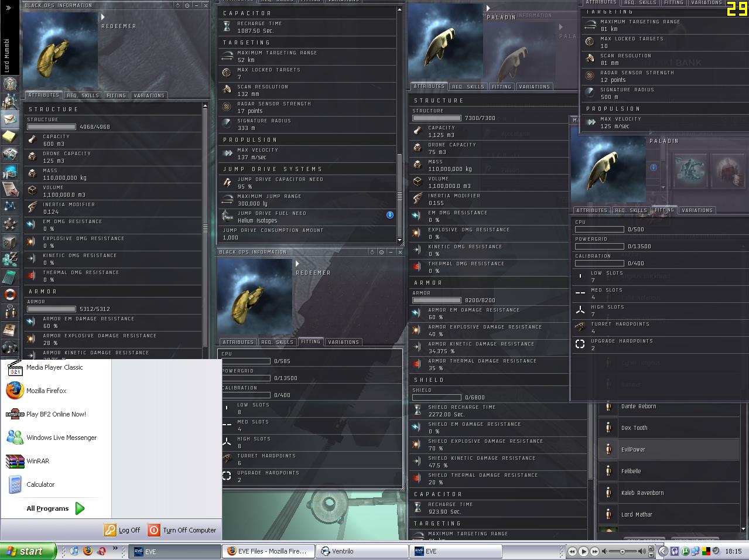Select Felibelle in the character list
This screenshot has height=560, width=749.
669,471
